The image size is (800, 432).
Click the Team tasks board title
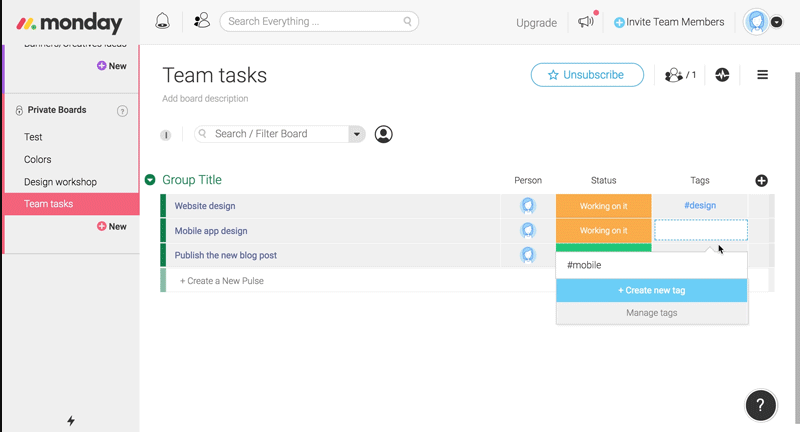pos(214,75)
